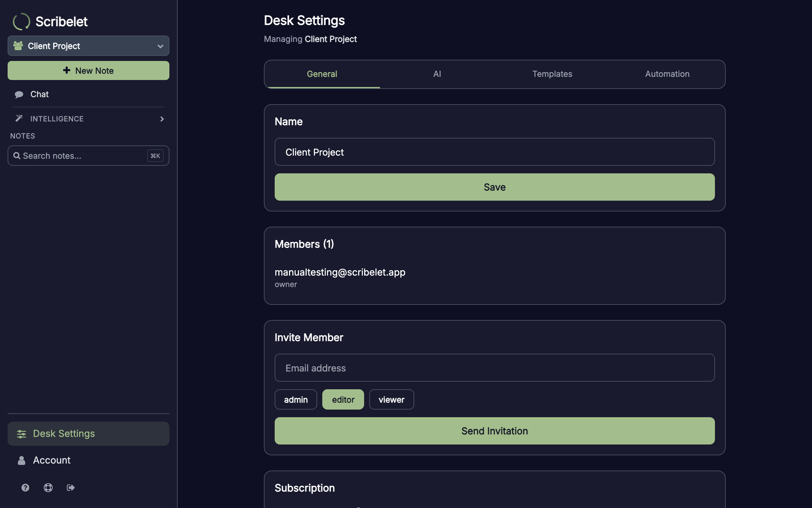The height and width of the screenshot is (508, 812).
Task: Open Chat in the sidebar
Action: click(x=88, y=94)
